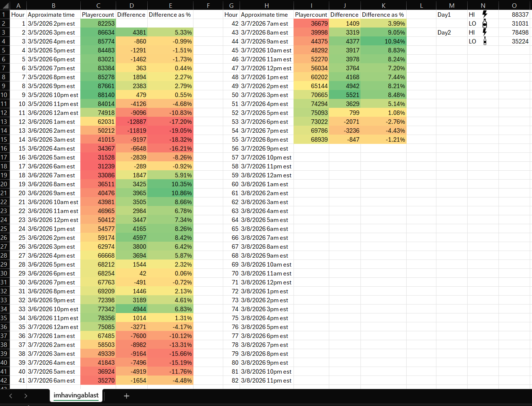
Task: Select the Day2 cell
Action: pos(452,32)
